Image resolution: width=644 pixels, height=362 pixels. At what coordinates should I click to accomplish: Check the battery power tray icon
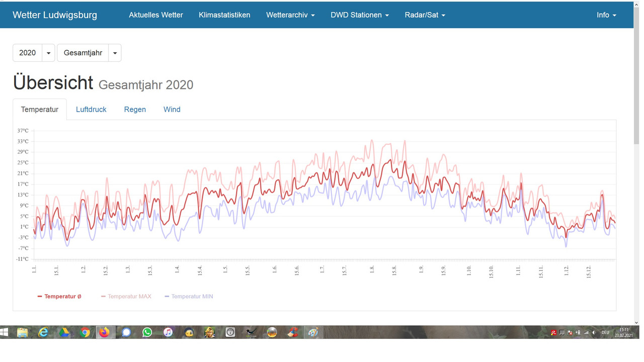click(578, 333)
